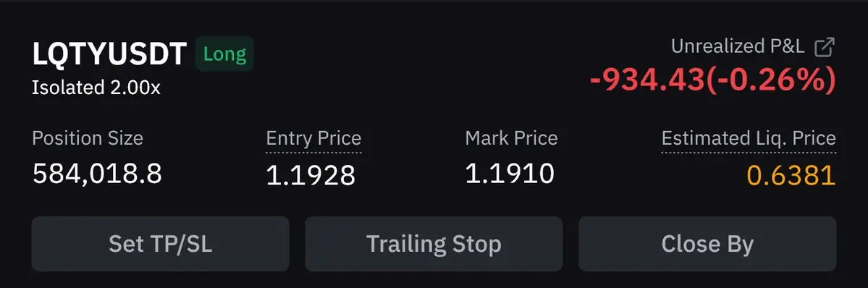Open the LQTYUSDT contract name

[x=109, y=54]
